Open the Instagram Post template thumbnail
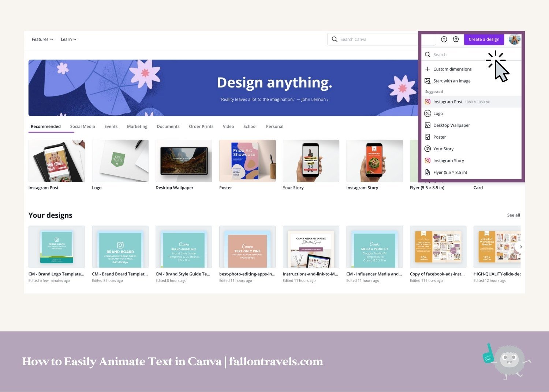Screen dimensions: 549x392 (57, 161)
